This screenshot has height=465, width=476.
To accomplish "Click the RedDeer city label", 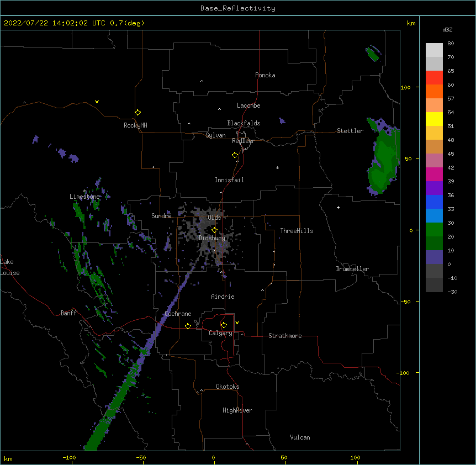I will (x=243, y=141).
